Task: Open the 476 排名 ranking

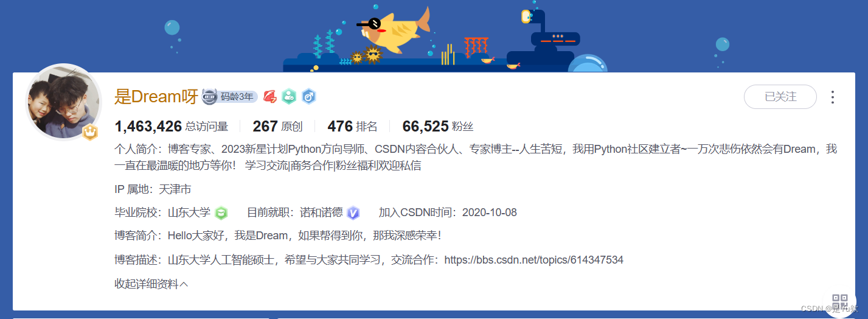Action: tap(352, 127)
